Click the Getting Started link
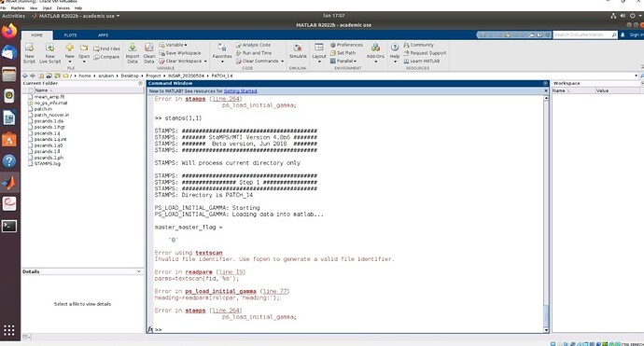The image size is (644, 346). 240,91
